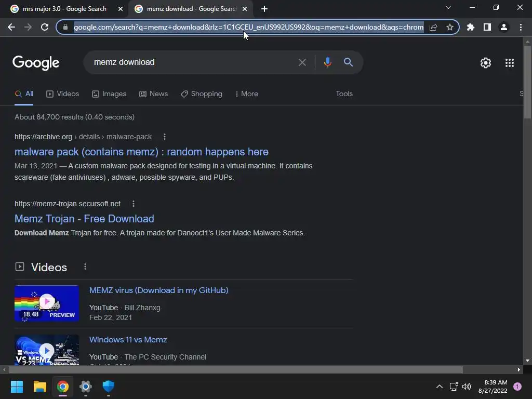Share this page icon in address bar
532x399 pixels.
tap(433, 27)
